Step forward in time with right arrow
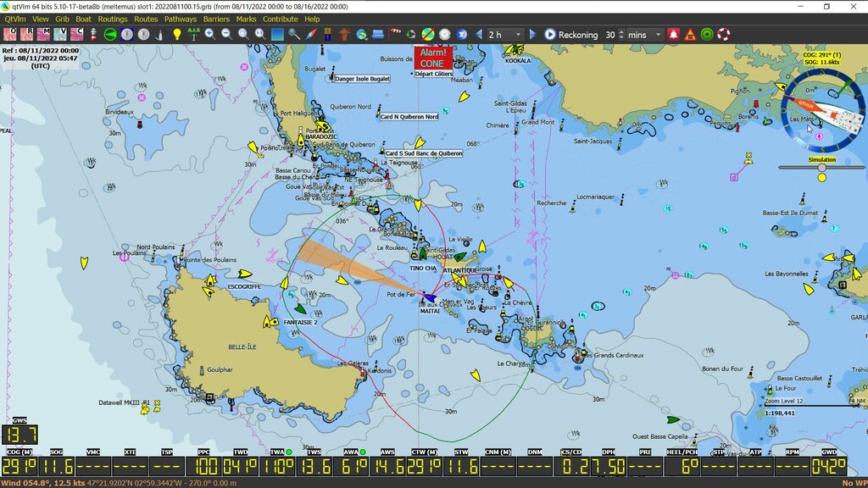 pyautogui.click(x=532, y=34)
